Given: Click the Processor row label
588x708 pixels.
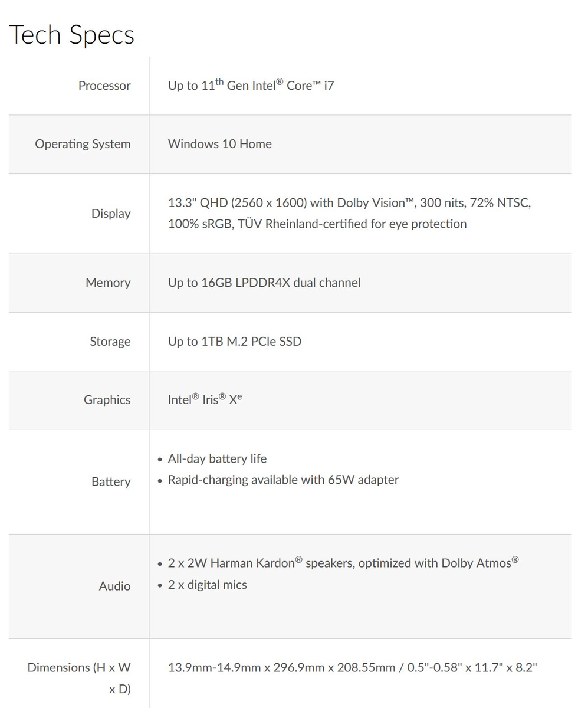Looking at the screenshot, I should point(104,86).
